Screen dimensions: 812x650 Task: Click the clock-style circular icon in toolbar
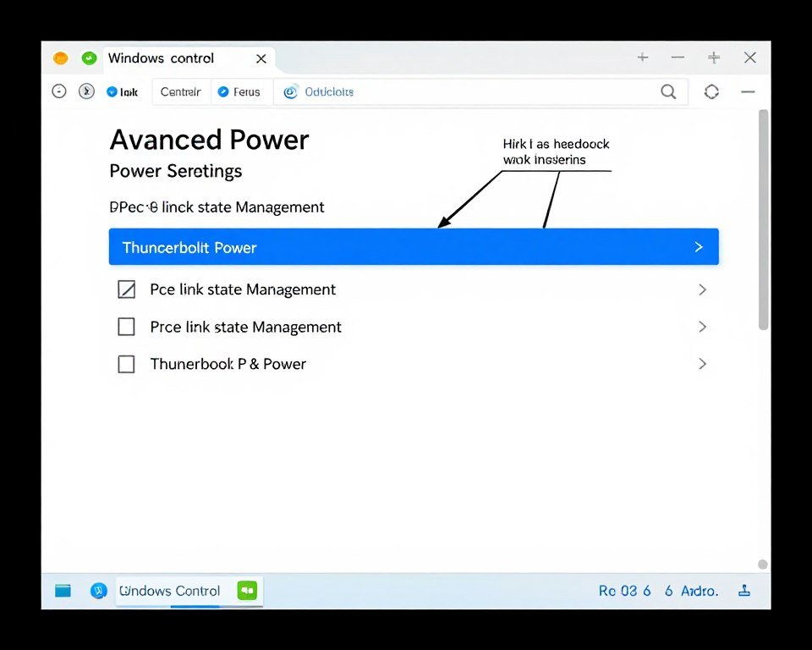[x=86, y=91]
